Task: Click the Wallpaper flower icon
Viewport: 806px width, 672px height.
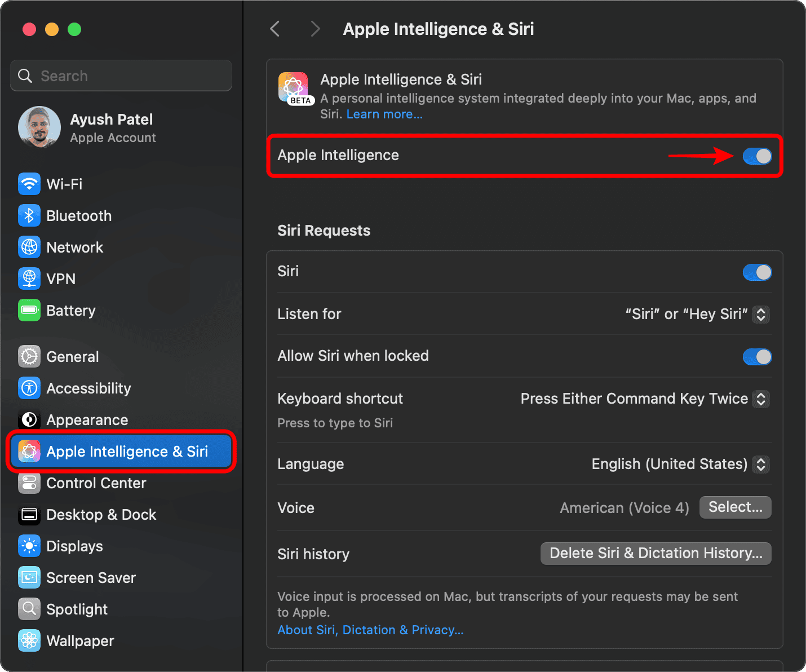Action: click(29, 640)
